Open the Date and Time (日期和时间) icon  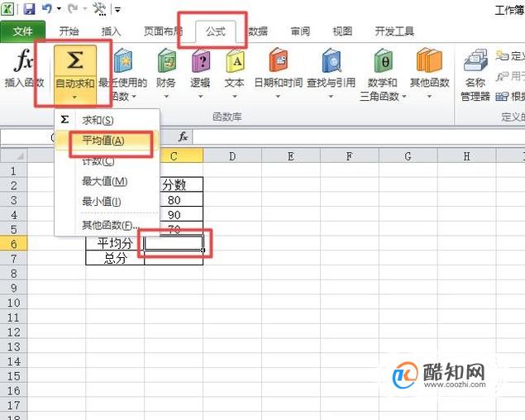click(279, 60)
